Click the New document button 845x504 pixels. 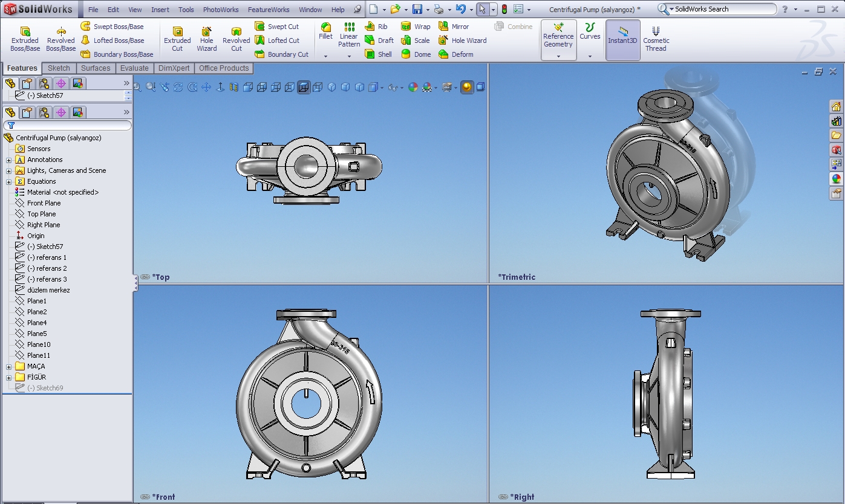(374, 9)
